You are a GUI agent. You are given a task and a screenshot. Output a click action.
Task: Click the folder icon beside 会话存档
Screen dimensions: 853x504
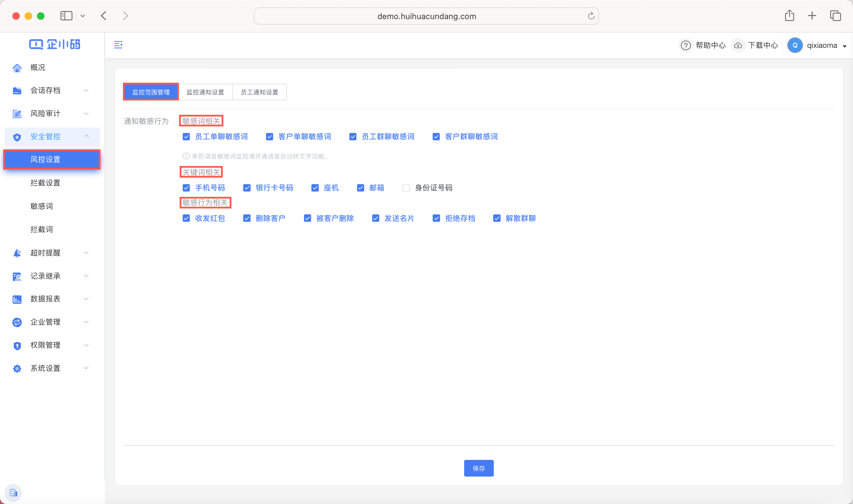click(x=17, y=91)
